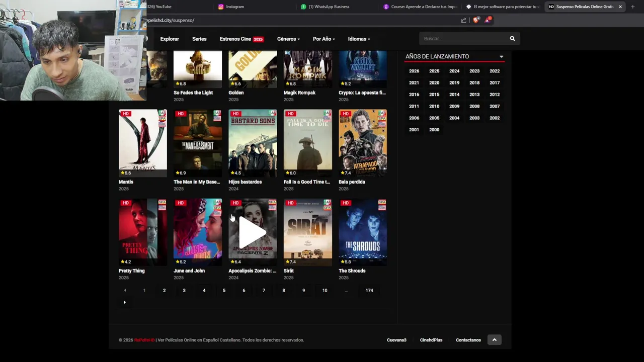Filter by year 2024
The height and width of the screenshot is (362, 644).
(x=454, y=71)
